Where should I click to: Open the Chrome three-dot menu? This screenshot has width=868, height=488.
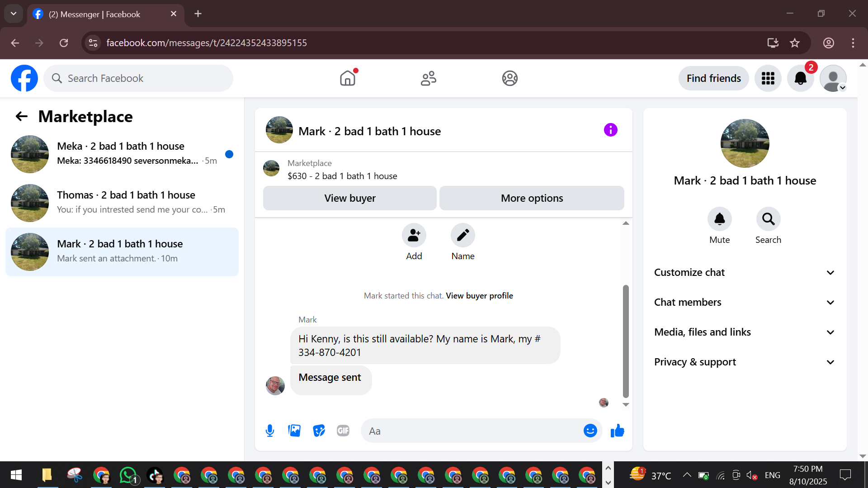[x=853, y=43]
